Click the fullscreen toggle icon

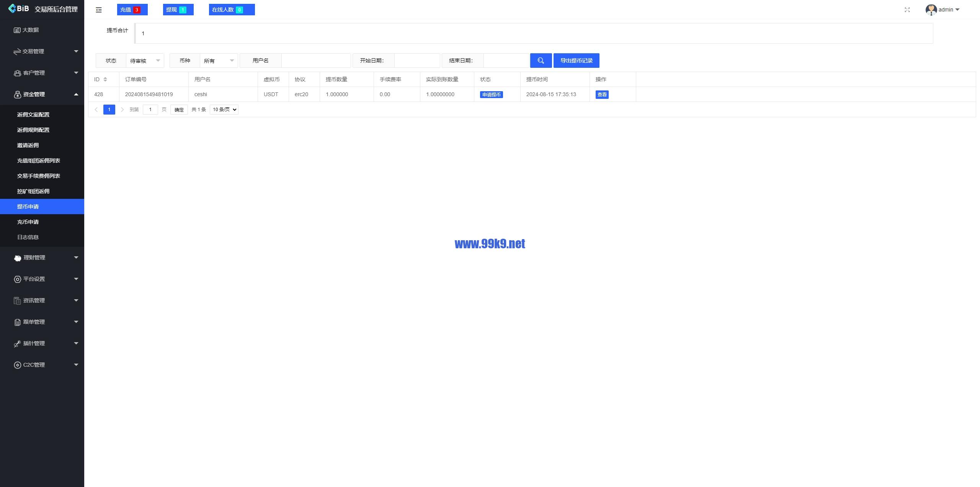click(x=907, y=10)
